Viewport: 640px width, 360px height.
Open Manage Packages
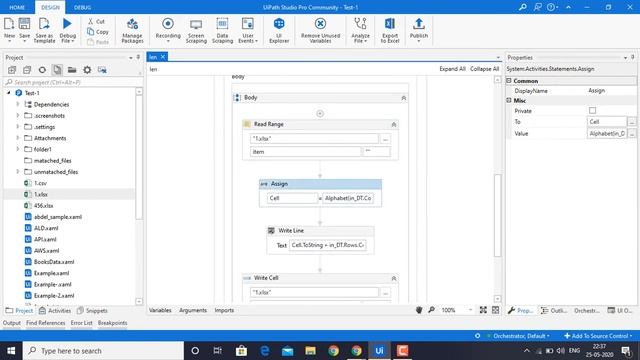(132, 31)
